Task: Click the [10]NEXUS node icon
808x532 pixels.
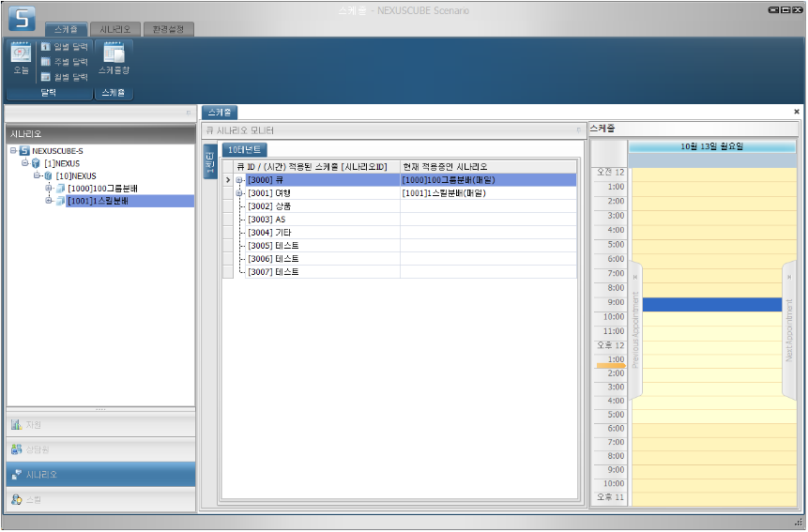Action: pyautogui.click(x=49, y=176)
